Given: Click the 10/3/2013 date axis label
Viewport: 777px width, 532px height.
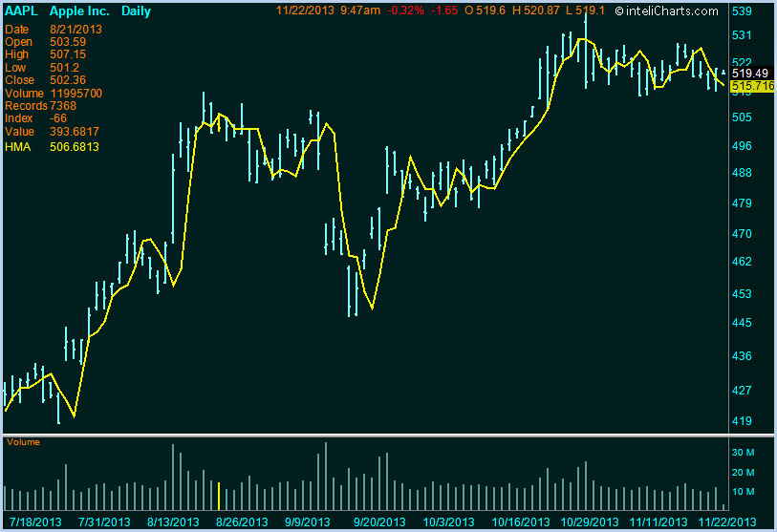Looking at the screenshot, I should [448, 522].
